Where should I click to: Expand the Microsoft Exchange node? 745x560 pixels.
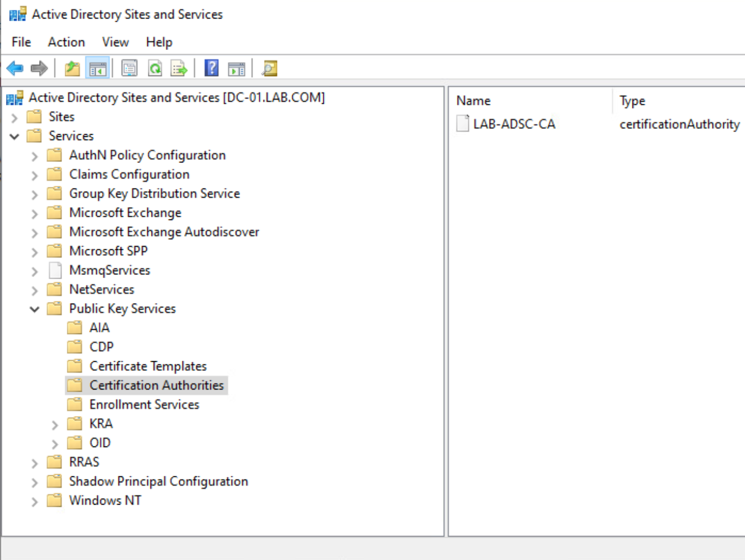coord(34,213)
